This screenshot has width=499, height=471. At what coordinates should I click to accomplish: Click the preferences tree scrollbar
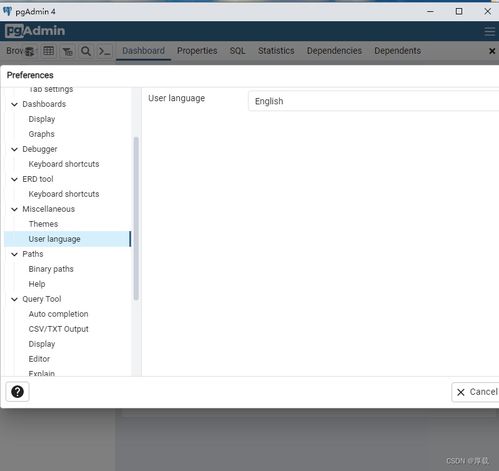136,218
